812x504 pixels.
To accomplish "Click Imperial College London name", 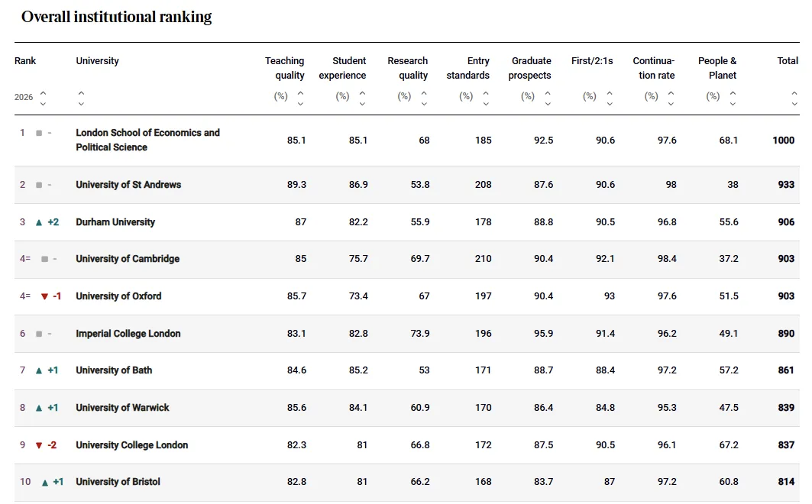I will pyautogui.click(x=128, y=334).
